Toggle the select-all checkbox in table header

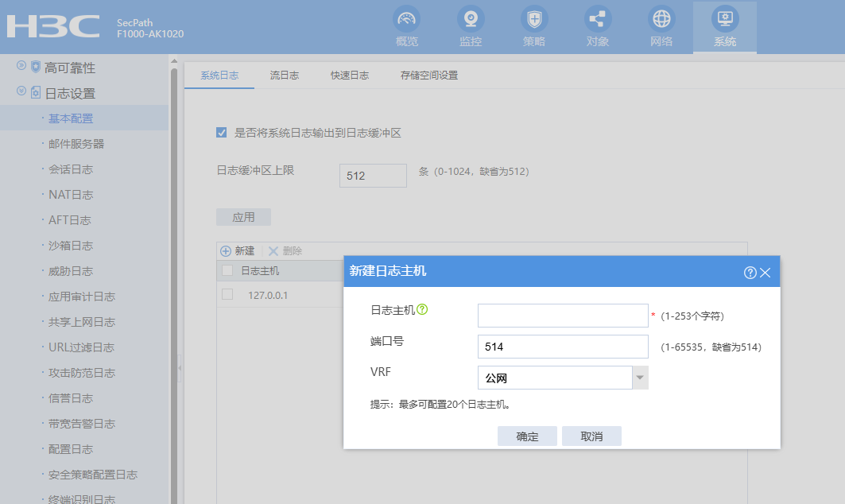point(227,270)
